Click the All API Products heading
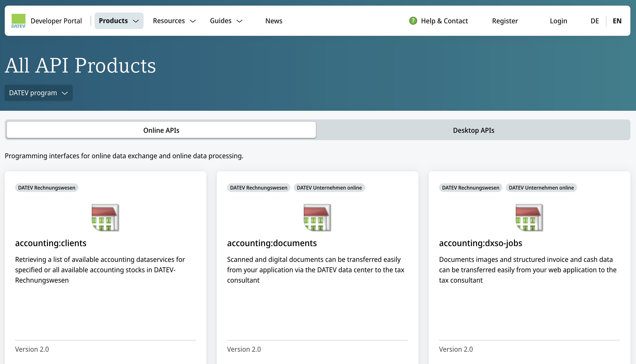This screenshot has width=636, height=364. click(80, 65)
